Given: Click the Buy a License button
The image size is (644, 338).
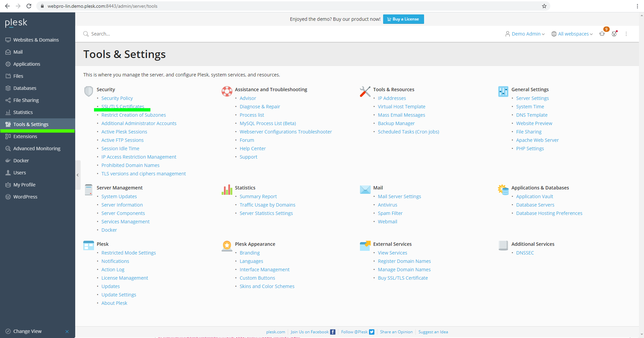Looking at the screenshot, I should click(x=403, y=19).
